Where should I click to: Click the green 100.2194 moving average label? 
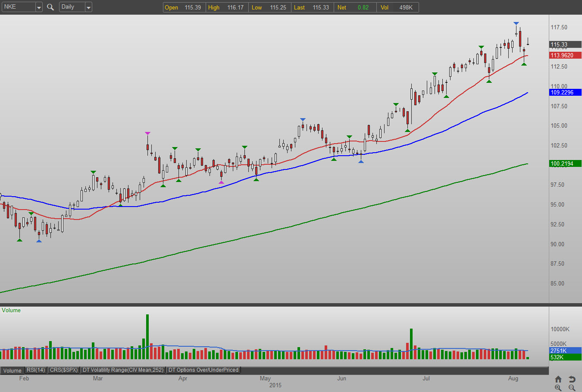tap(565, 163)
